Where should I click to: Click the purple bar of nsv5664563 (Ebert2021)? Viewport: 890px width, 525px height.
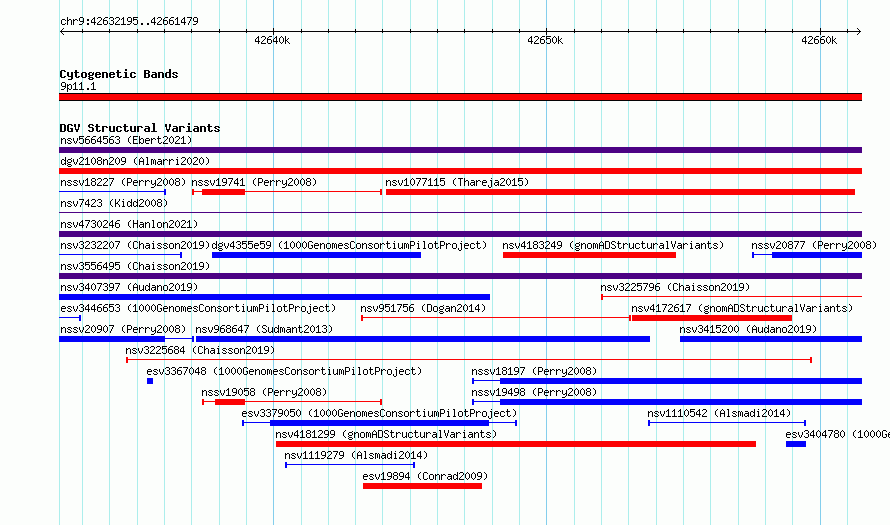(460, 150)
